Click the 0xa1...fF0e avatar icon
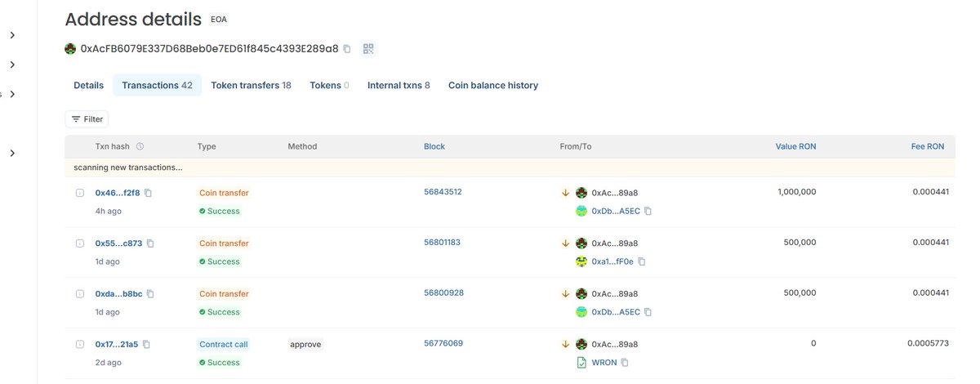 [x=581, y=261]
